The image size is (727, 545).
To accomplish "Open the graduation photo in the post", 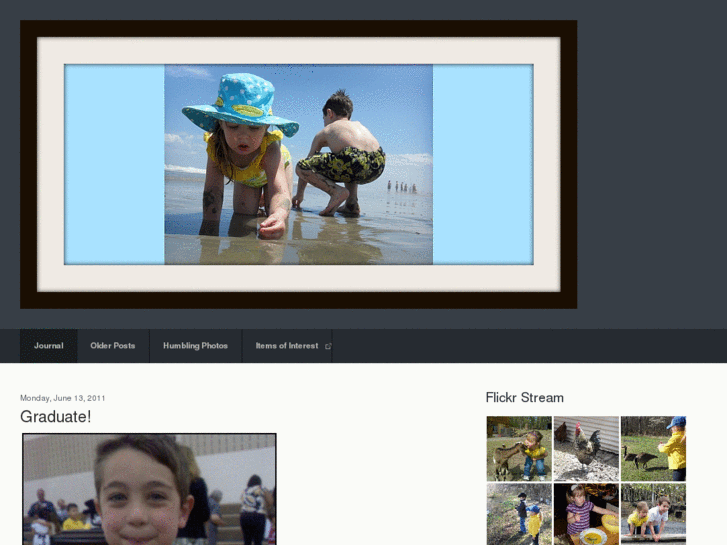I will click(x=149, y=488).
